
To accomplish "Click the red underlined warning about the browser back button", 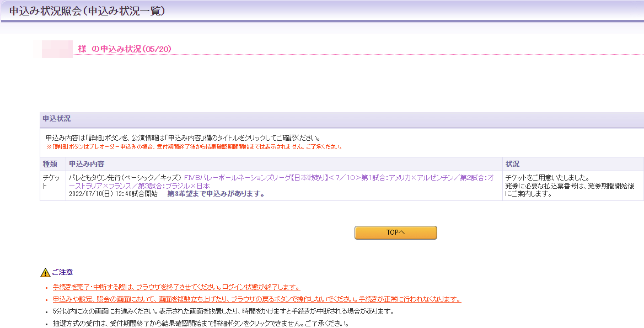I will coord(256,299).
